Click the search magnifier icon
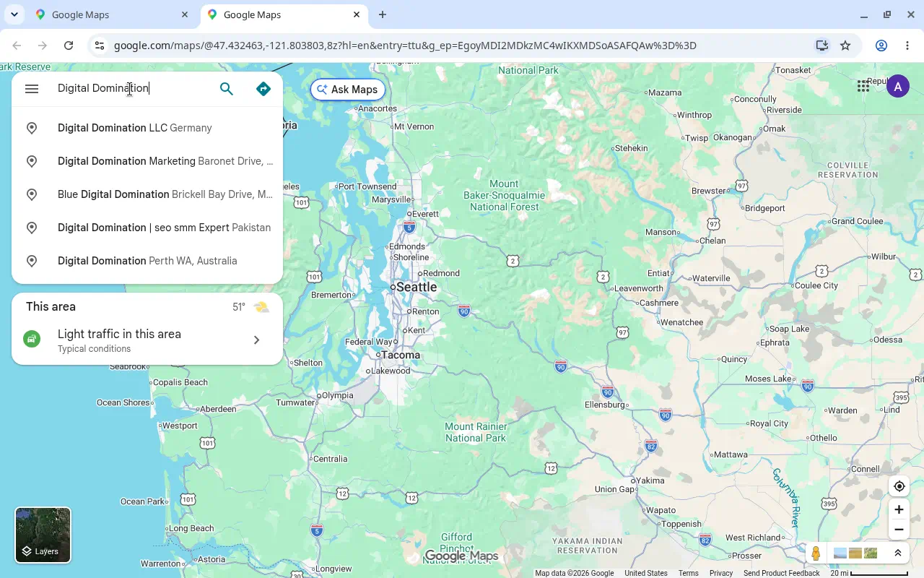Screen dimensions: 924x578 click(227, 89)
